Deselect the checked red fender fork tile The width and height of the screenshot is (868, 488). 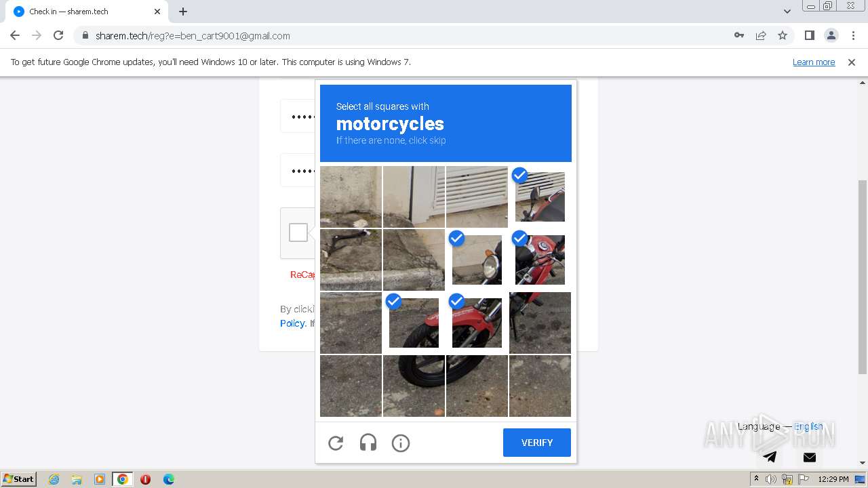477,323
